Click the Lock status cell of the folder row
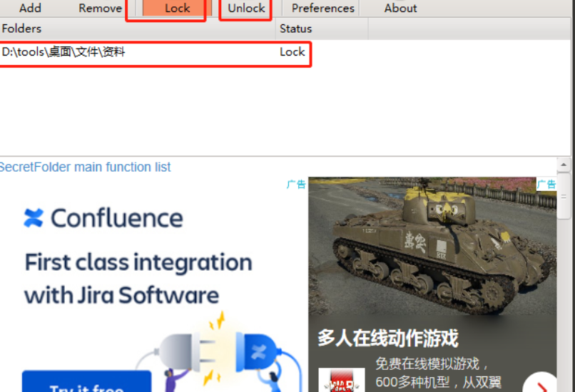Viewport: 575px width, 392px height. tap(292, 52)
